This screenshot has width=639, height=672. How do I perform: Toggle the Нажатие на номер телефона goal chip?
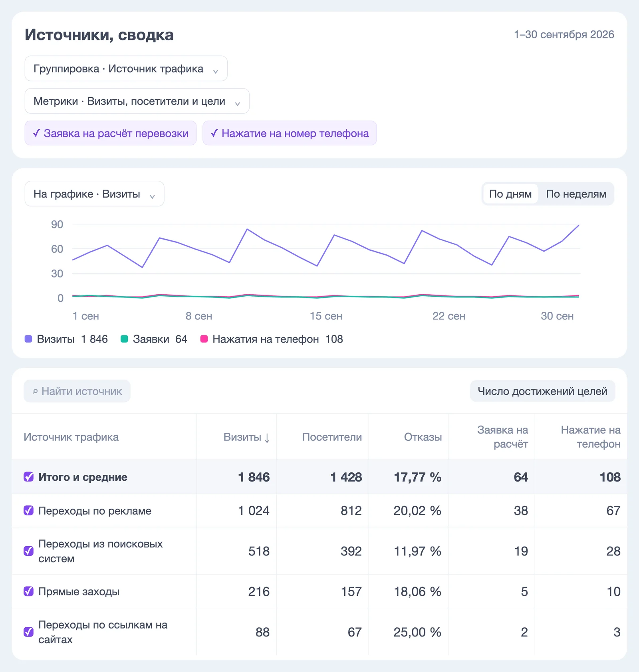tap(290, 133)
